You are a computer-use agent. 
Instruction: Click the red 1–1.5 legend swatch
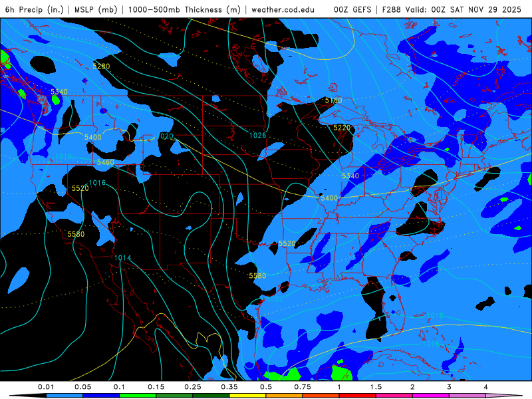pos(358,396)
